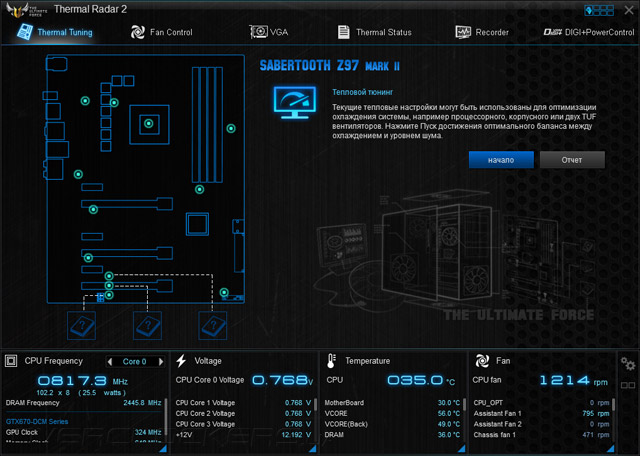Open the Thermal Tuning tab
The image size is (640, 456).
click(x=55, y=32)
